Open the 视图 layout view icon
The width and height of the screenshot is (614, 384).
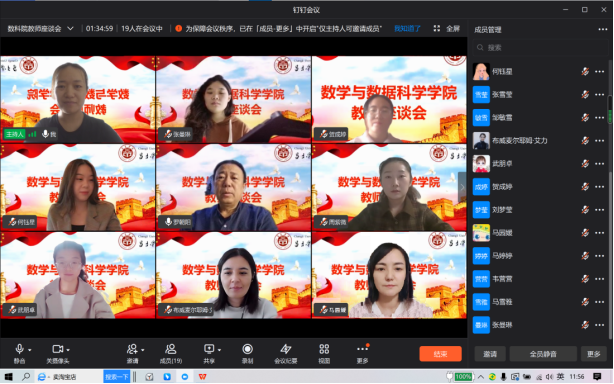click(x=324, y=353)
